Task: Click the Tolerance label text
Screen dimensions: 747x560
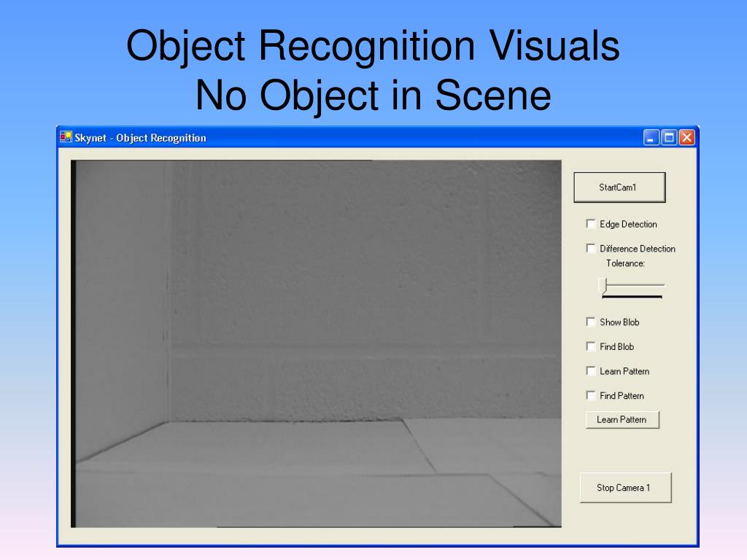Action: [625, 263]
